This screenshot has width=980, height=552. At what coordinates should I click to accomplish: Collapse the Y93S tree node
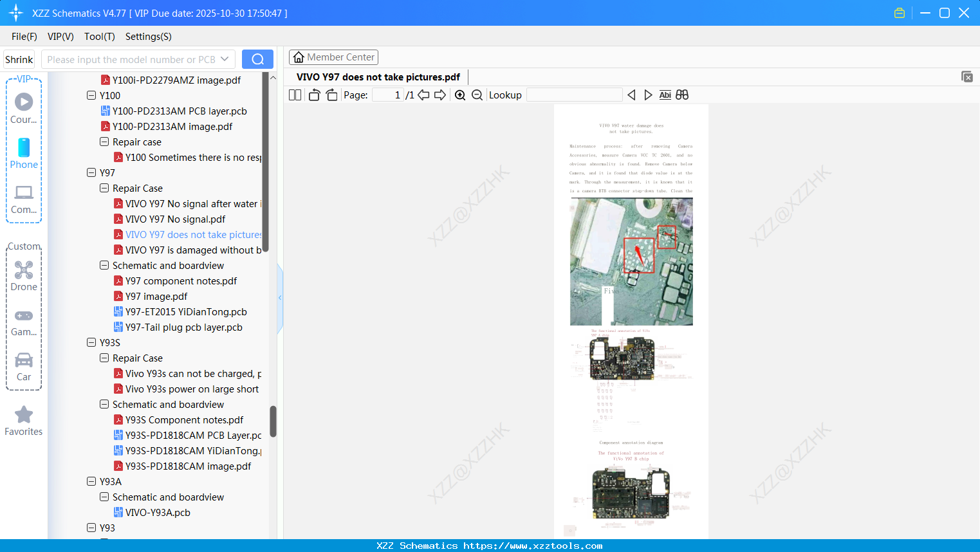pyautogui.click(x=91, y=342)
